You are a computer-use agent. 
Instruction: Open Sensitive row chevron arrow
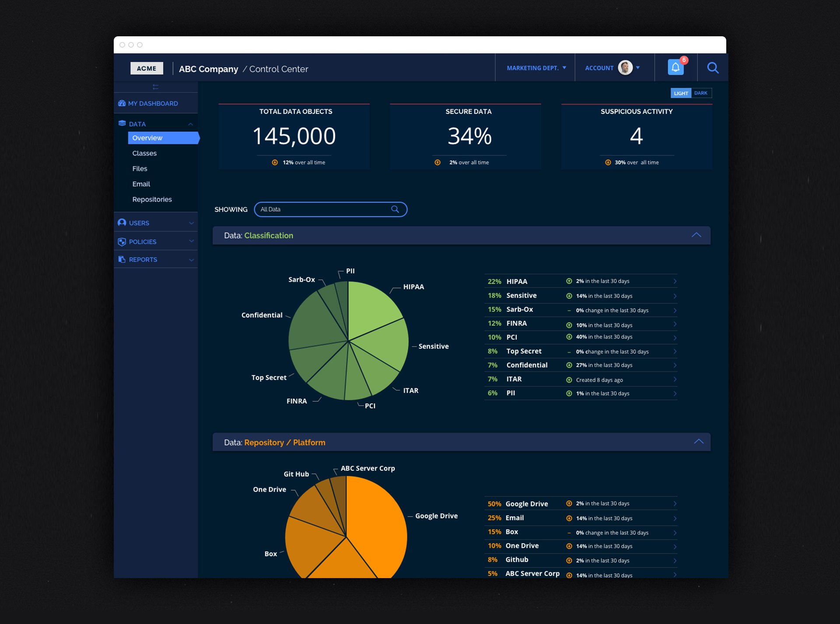coord(675,296)
